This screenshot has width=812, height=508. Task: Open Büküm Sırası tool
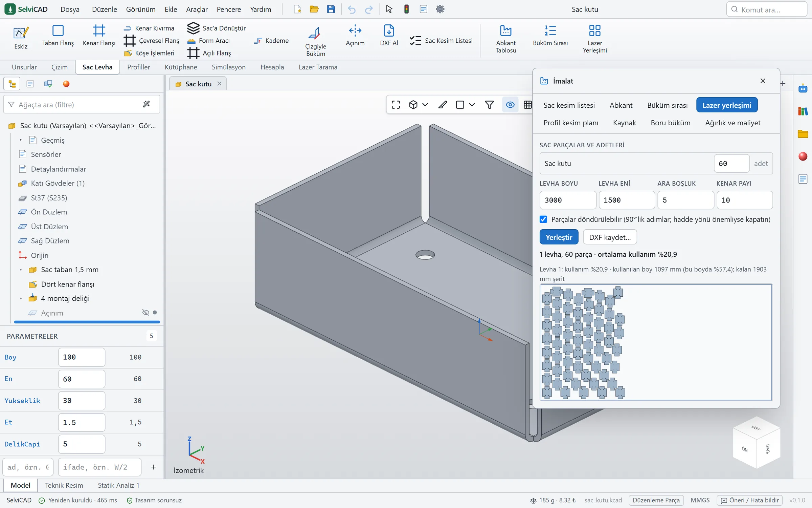(550, 36)
